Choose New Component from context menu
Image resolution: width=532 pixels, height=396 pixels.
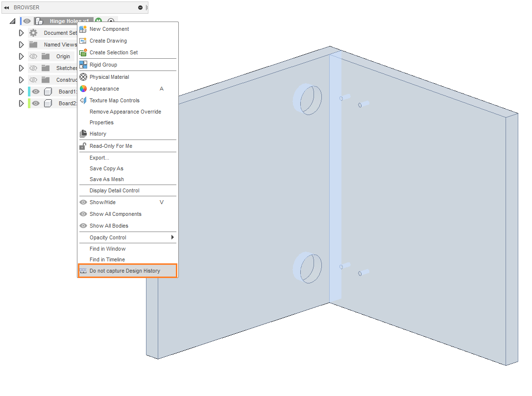[109, 29]
